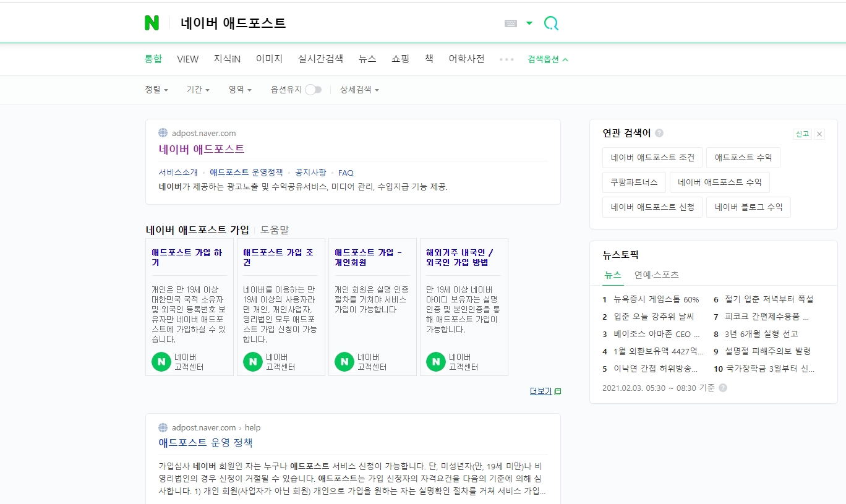Open the FAQ sublink

[346, 173]
